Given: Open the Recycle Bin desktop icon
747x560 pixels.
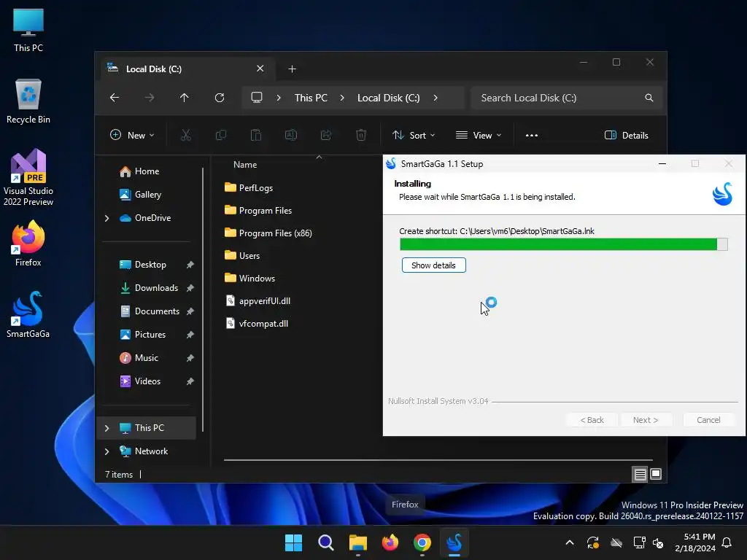Looking at the screenshot, I should point(28,101).
